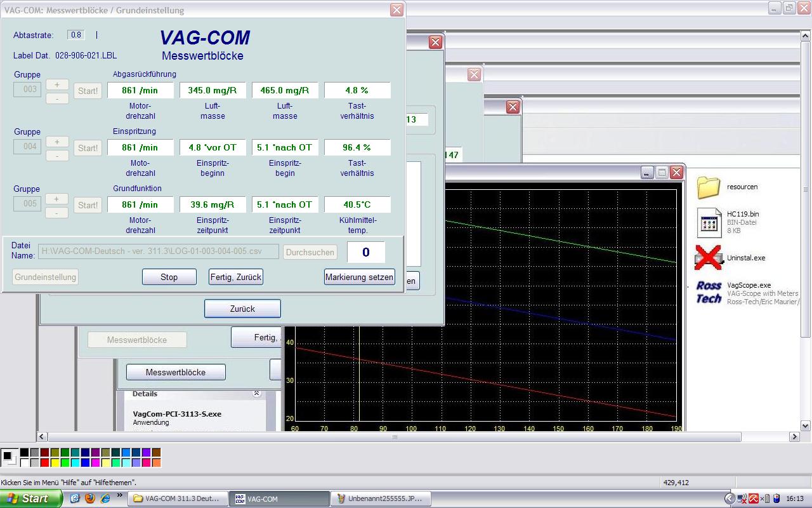
Task: Click the Fertig, Zurück button
Action: pos(235,277)
